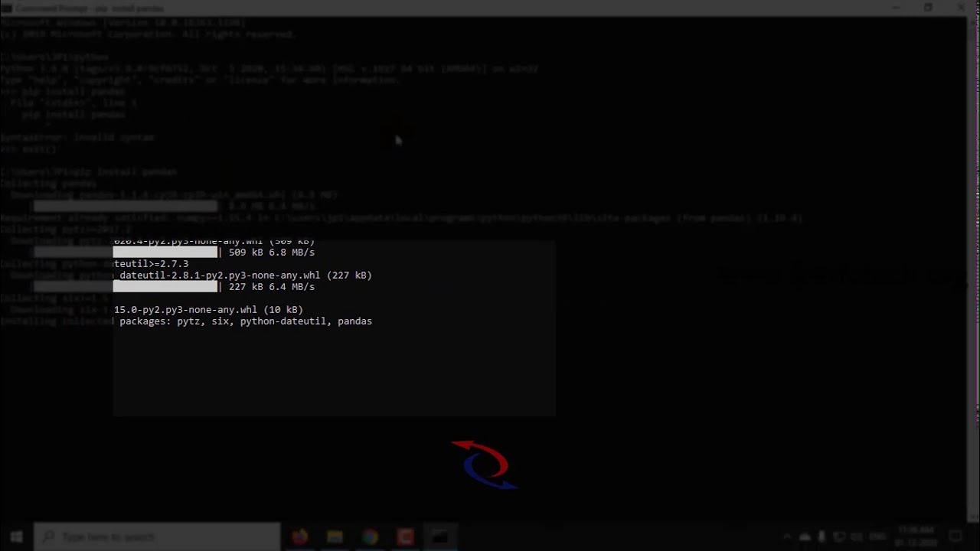Open the red app on taskbar
Viewport: 980px width, 551px height.
click(405, 537)
